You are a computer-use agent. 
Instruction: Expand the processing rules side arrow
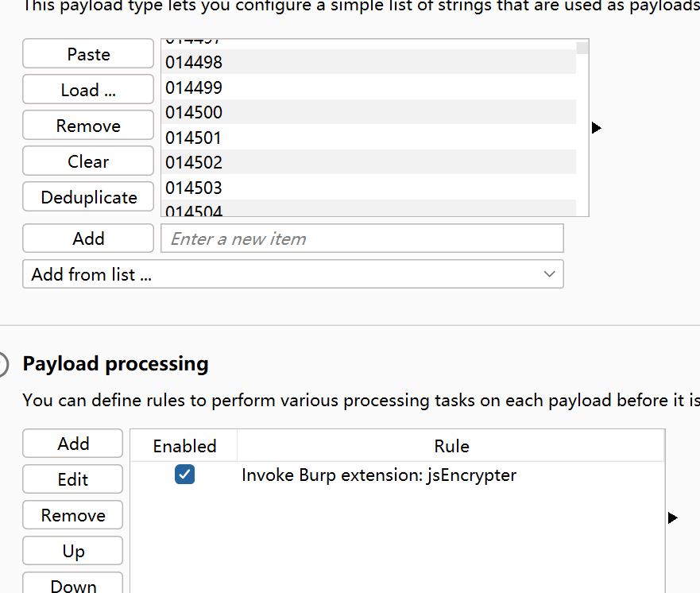[x=673, y=517]
